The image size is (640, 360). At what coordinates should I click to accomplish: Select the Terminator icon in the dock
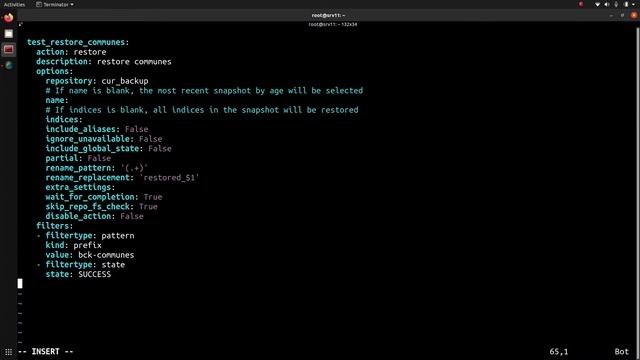(9, 49)
